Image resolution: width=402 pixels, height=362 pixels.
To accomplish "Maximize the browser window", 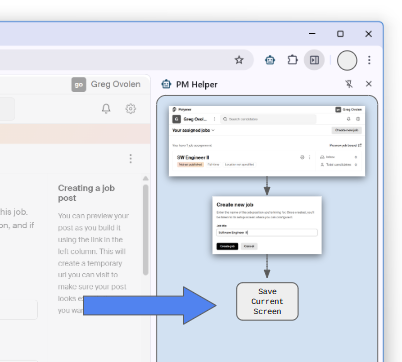I will (340, 34).
